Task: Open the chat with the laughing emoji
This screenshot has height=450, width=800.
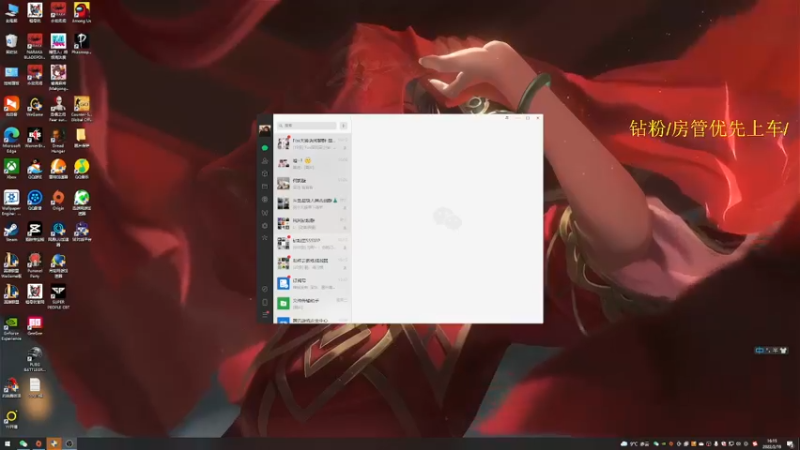Action: [x=312, y=163]
